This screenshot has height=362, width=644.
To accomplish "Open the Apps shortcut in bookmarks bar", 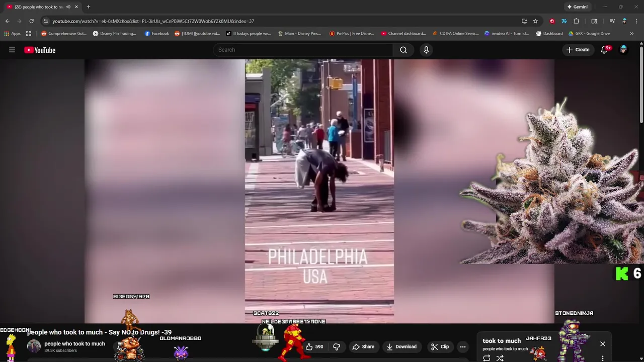I will [12, 34].
